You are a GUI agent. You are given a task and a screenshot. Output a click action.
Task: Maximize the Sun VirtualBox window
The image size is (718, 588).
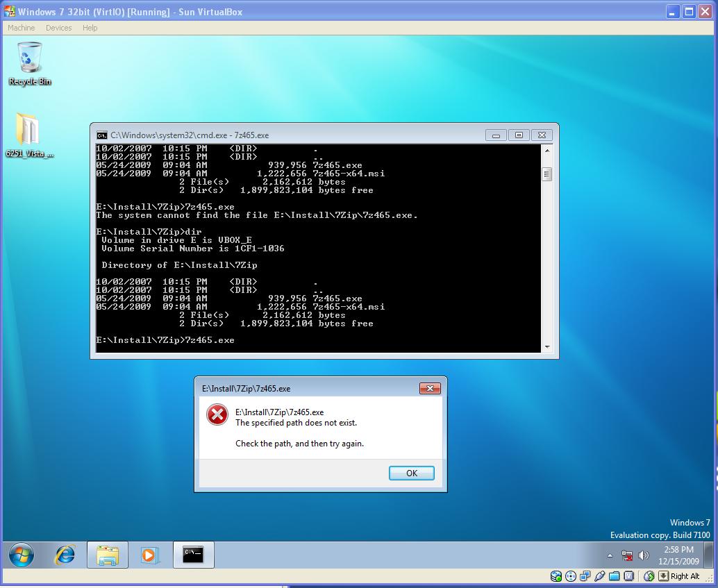click(689, 11)
